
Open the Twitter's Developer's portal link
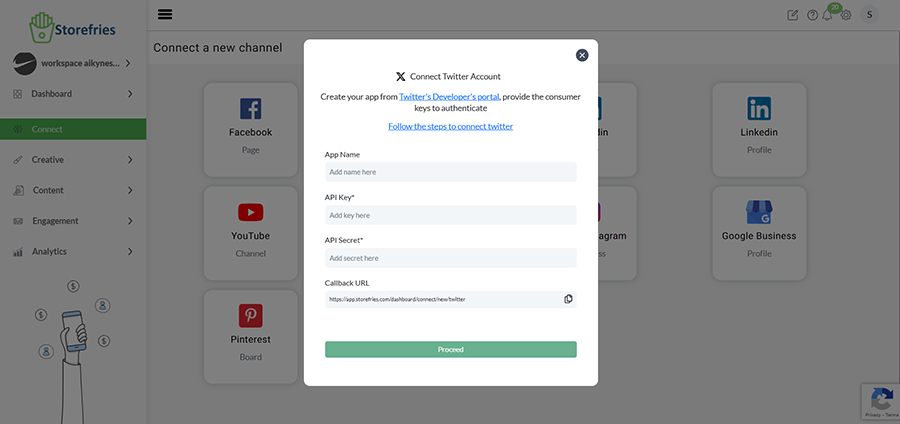click(x=449, y=97)
